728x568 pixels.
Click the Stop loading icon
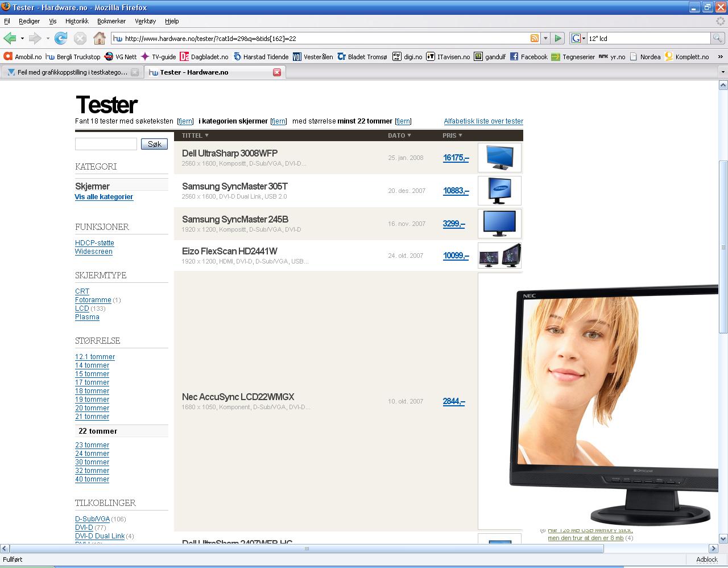(80, 38)
